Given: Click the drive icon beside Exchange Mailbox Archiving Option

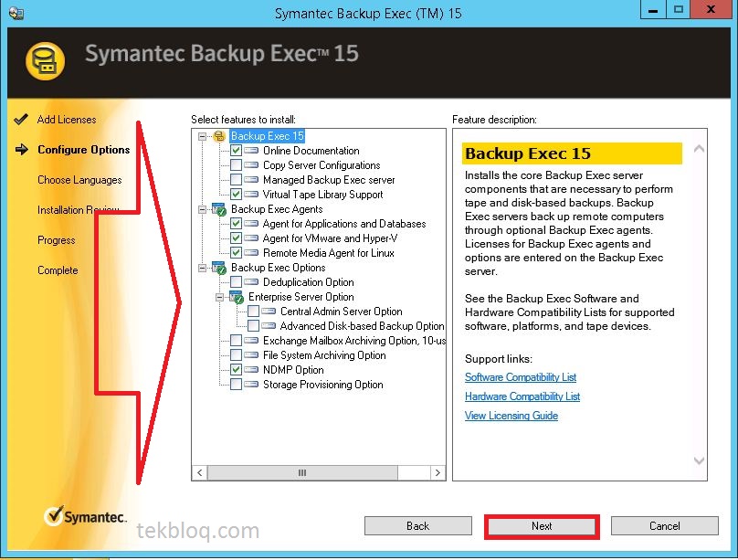Looking at the screenshot, I should pyautogui.click(x=251, y=341).
